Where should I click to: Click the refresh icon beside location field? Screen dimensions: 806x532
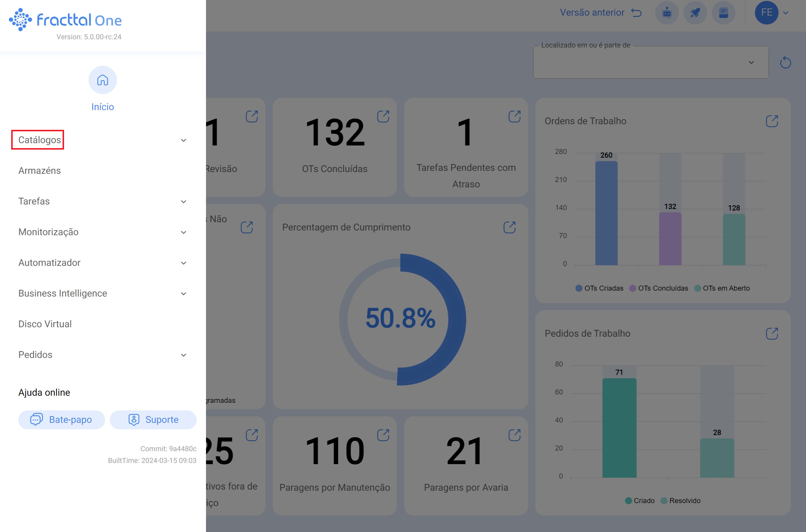785,63
